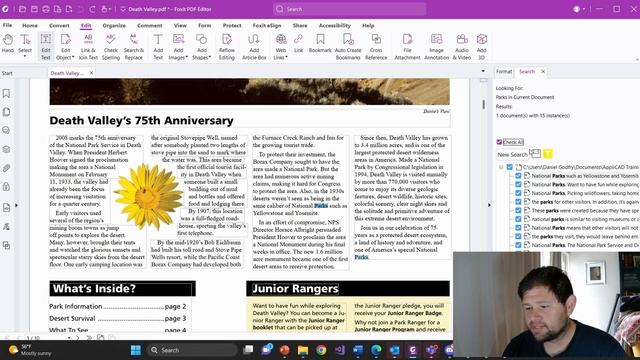Collapse the search results tree root
Image resolution: width=640 pixels, height=360 pixels.
(x=501, y=167)
